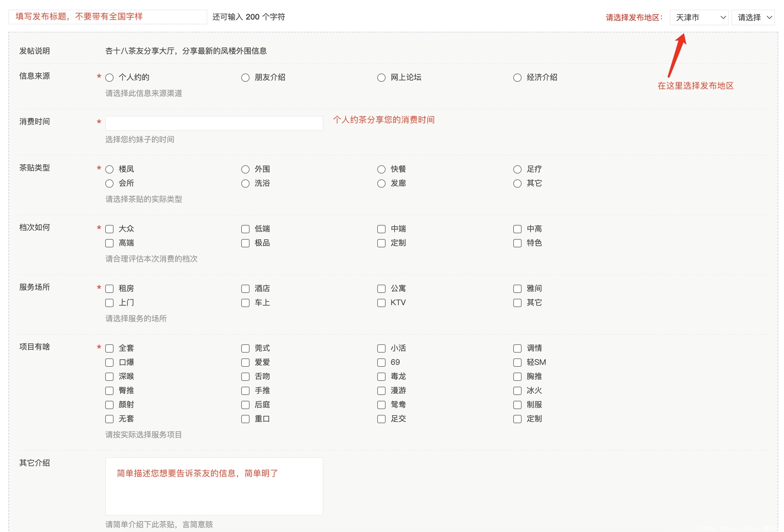The height and width of the screenshot is (532, 784).
Task: Select the 楼凤 post type
Action: (109, 169)
